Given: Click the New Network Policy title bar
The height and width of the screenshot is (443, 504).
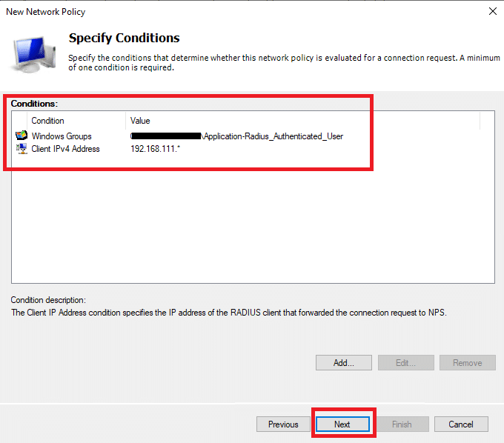Looking at the screenshot, I should tap(222, 11).
